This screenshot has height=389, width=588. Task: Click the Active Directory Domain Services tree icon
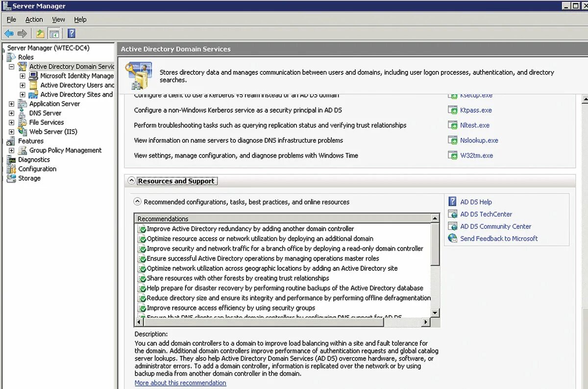click(23, 66)
